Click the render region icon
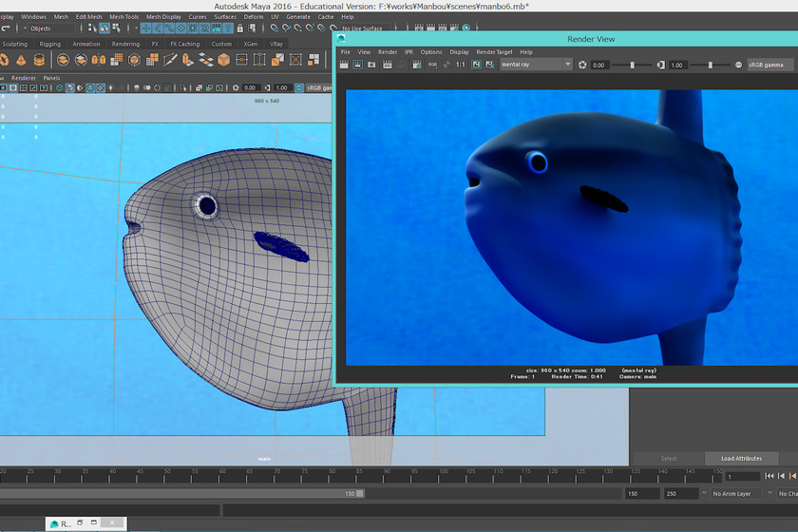798x532 pixels. pyautogui.click(x=357, y=65)
